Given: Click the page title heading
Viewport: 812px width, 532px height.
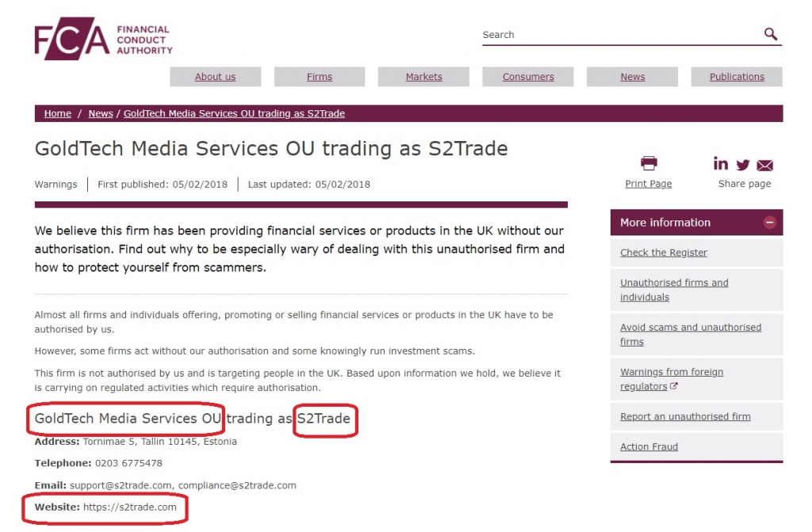Looking at the screenshot, I should click(271, 149).
